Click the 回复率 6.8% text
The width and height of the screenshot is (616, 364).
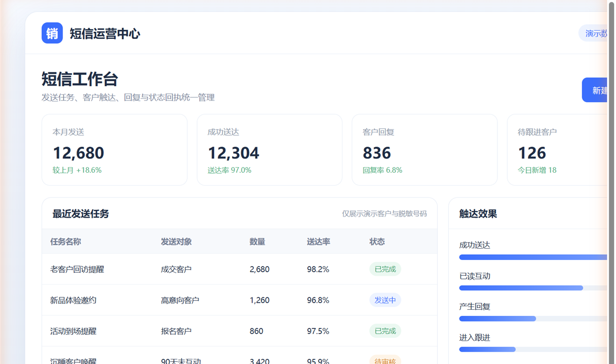click(382, 170)
